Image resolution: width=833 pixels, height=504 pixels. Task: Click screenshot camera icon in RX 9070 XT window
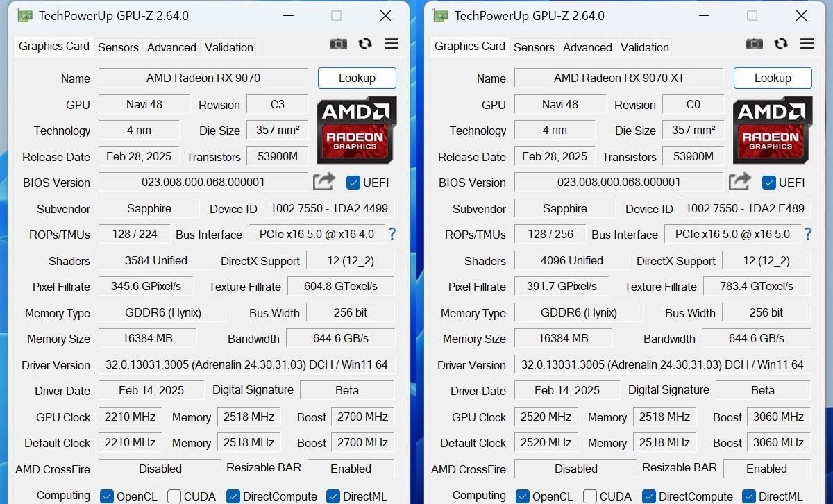tap(754, 44)
